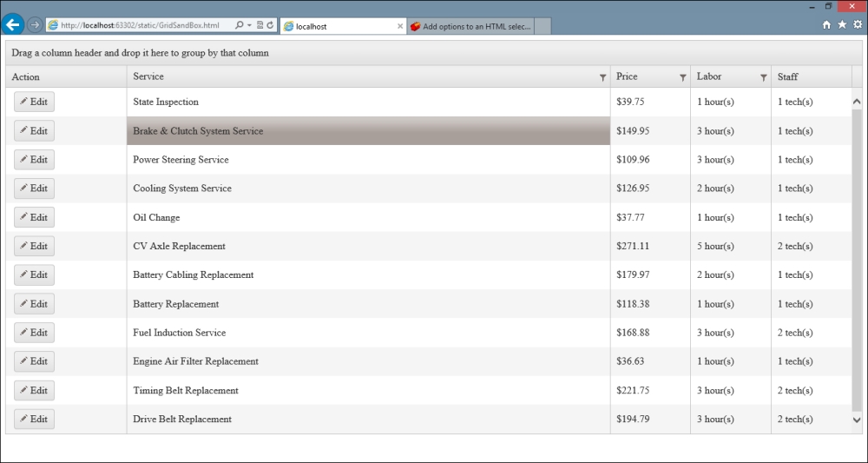Edit the CV Axle Replacement row
Image resolution: width=868 pixels, height=463 pixels.
35,246
